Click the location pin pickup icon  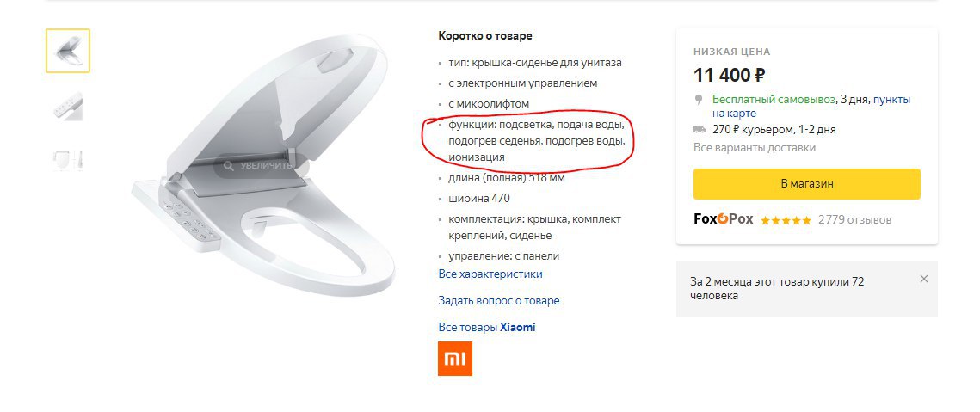[x=699, y=100]
